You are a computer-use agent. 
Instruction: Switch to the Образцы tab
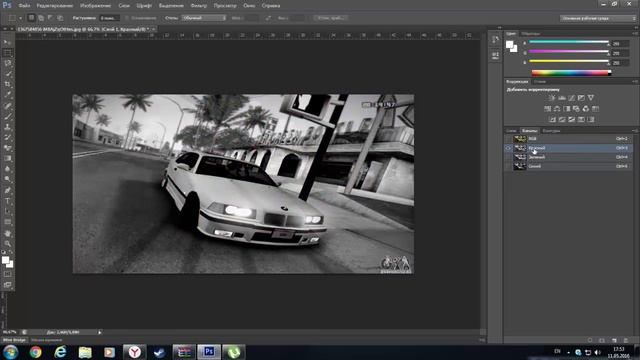point(531,33)
